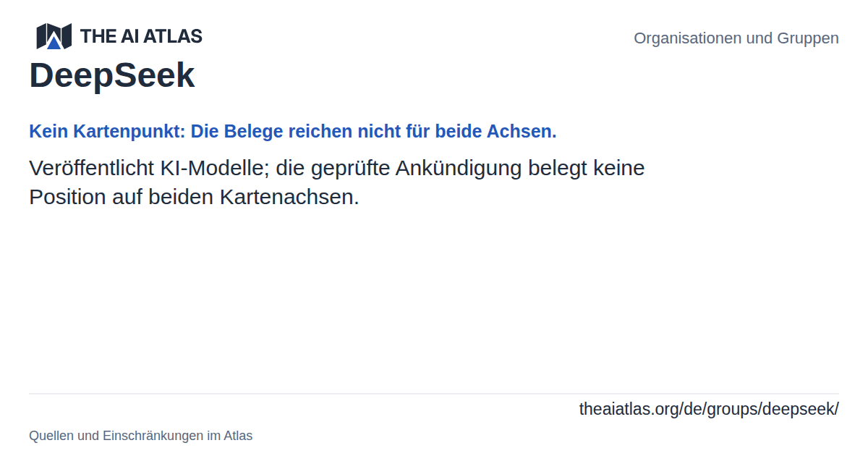This screenshot has height=456, width=868.
Task: Select the Organisationen und Gruppen category label
Action: (x=736, y=38)
